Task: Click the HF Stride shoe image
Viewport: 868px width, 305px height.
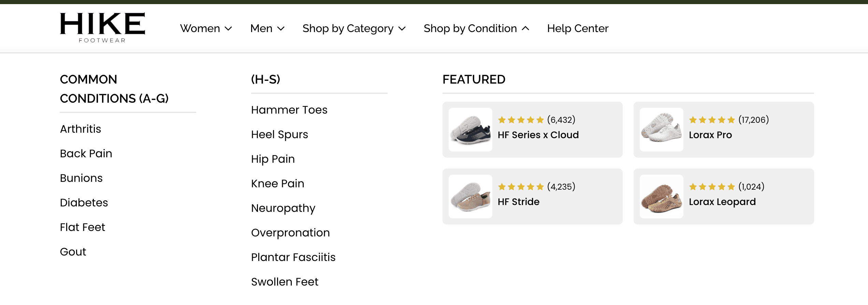Action: tap(470, 197)
